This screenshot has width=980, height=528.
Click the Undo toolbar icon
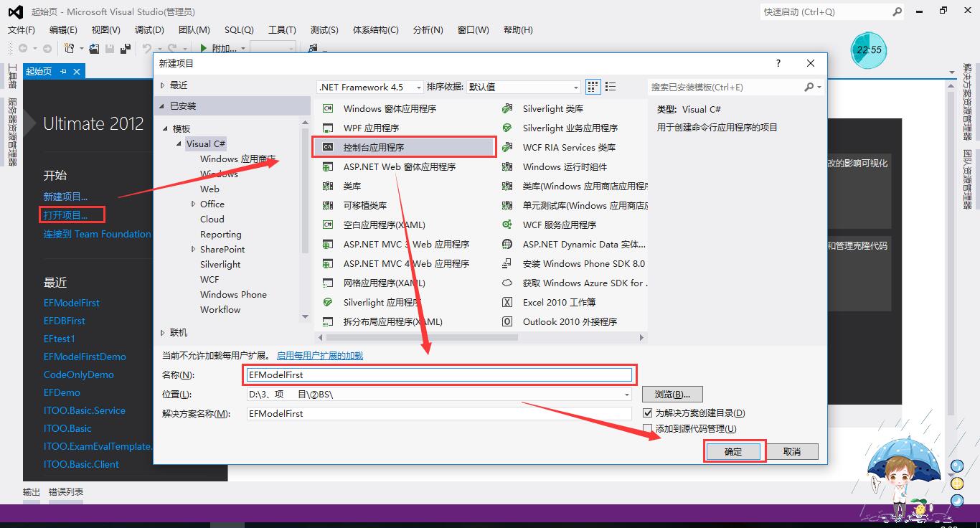pyautogui.click(x=146, y=48)
